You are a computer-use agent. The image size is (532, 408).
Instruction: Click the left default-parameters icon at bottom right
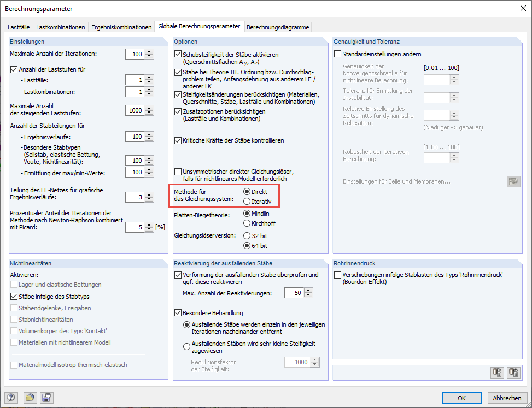(497, 372)
